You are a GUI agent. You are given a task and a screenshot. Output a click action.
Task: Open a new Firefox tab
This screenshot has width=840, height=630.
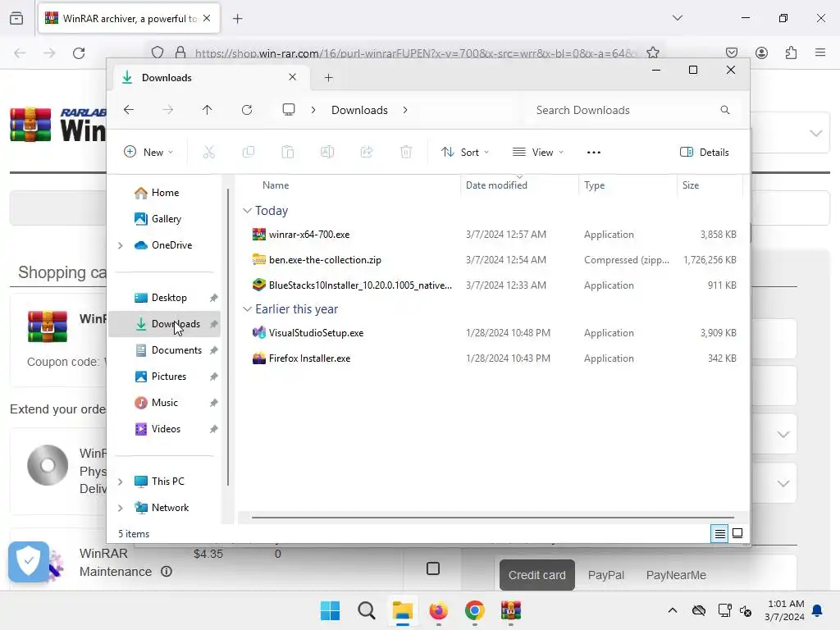coord(237,19)
